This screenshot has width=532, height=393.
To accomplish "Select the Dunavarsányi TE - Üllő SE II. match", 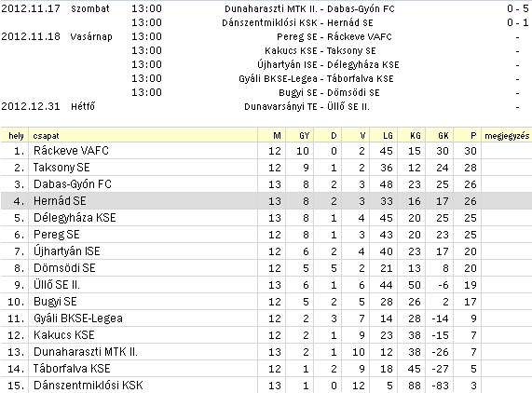I will (307, 107).
